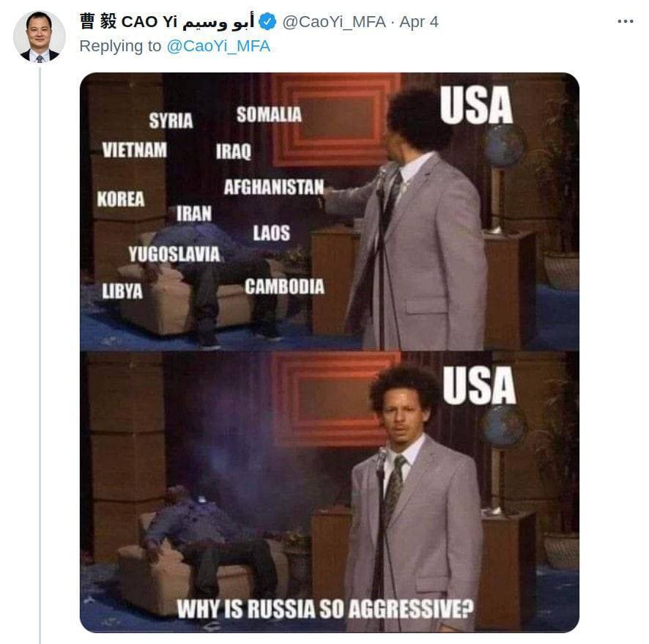Viewport: 649px width, 644px height.
Task: Click the 'Why is Russia so aggressive?' caption
Action: click(325, 610)
